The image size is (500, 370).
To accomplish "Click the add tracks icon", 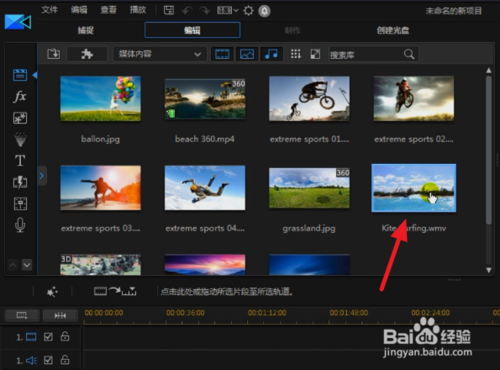I will (x=22, y=315).
